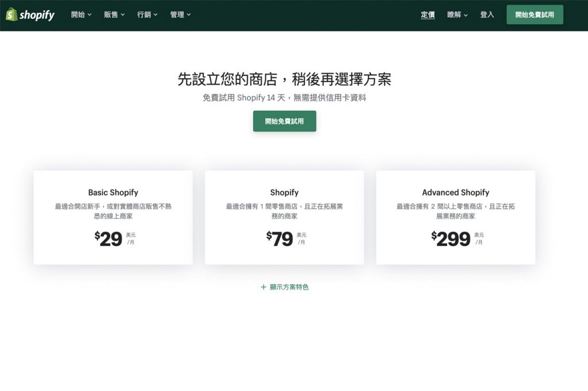Screen dimensions: 588x391
Task: Select the Basic Shopify plan card
Action: pos(113,218)
